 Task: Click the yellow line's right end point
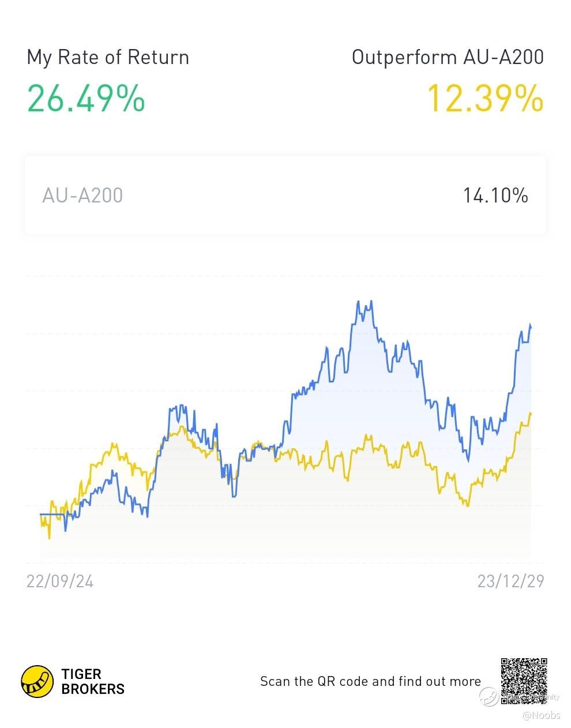click(531, 414)
